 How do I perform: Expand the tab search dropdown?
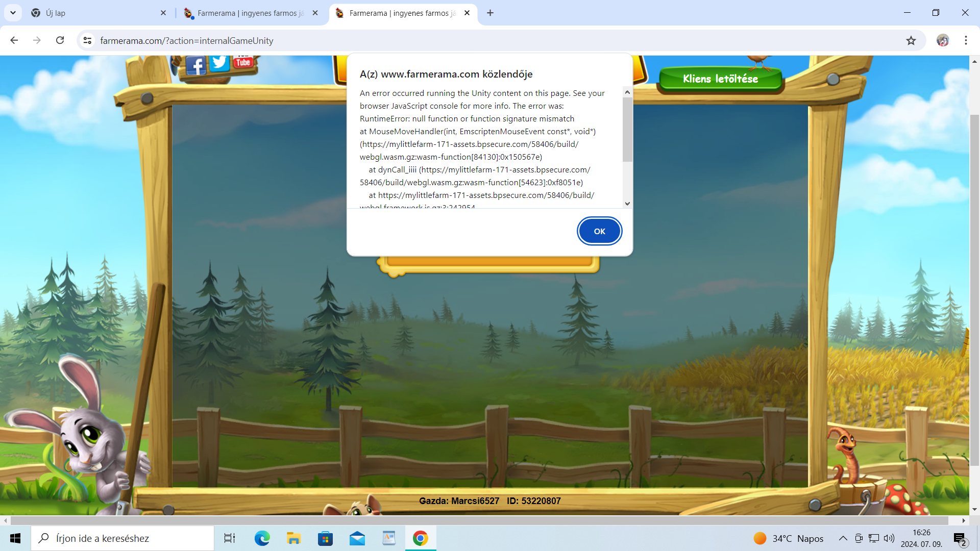[x=13, y=13]
